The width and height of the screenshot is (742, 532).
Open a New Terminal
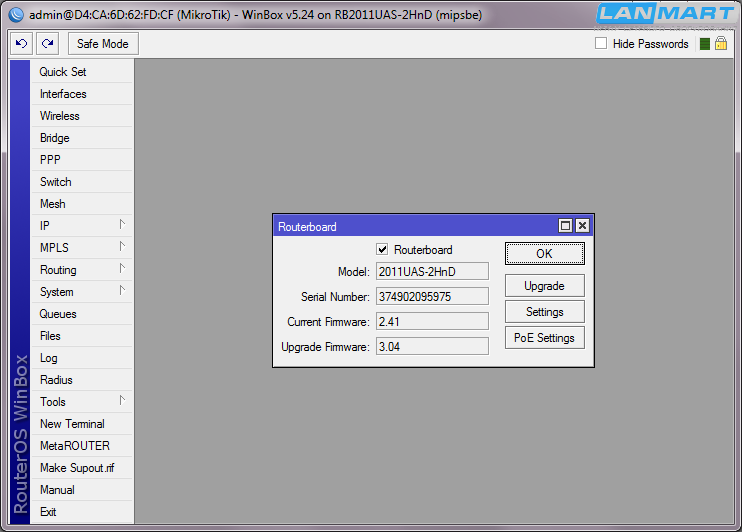pyautogui.click(x=81, y=424)
